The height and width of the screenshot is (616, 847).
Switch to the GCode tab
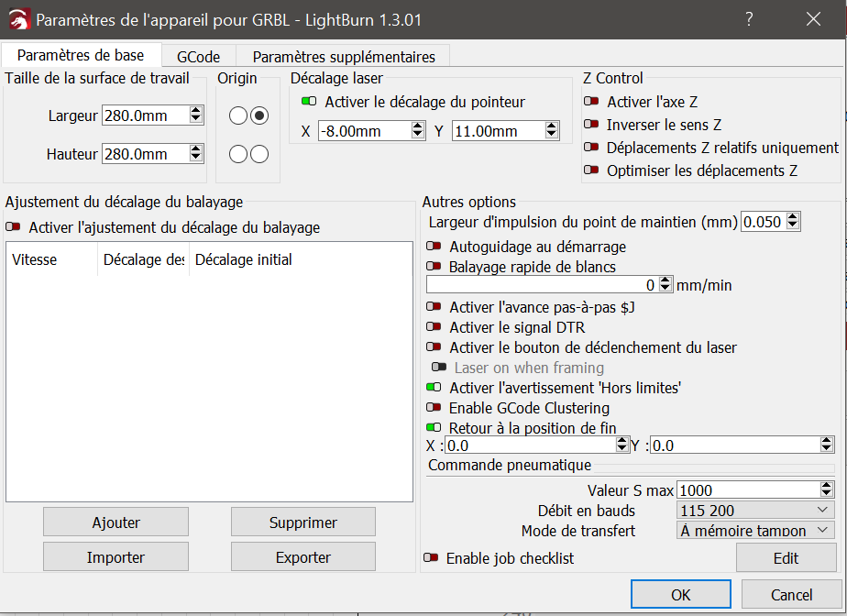click(x=198, y=57)
